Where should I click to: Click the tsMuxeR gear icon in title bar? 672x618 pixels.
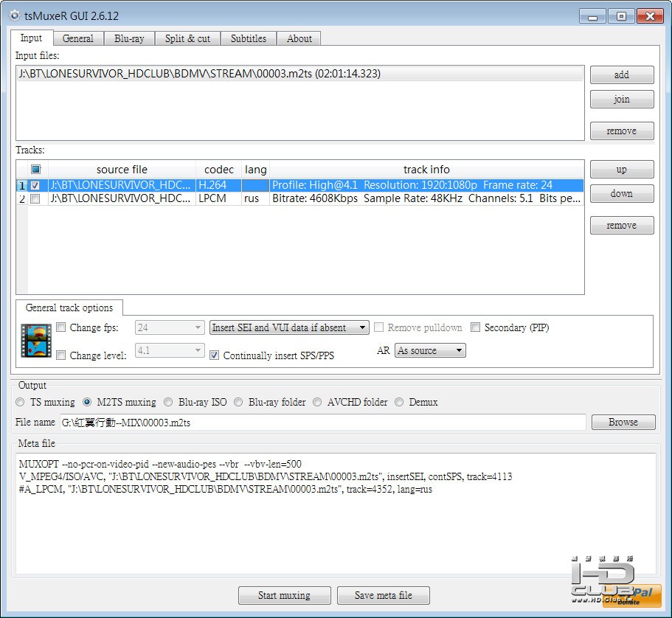click(15, 15)
